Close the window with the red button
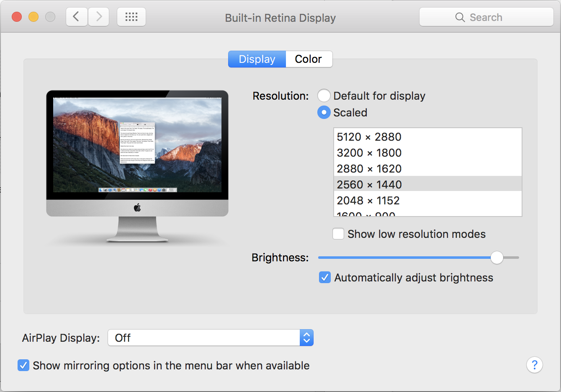The image size is (561, 392). tap(17, 17)
